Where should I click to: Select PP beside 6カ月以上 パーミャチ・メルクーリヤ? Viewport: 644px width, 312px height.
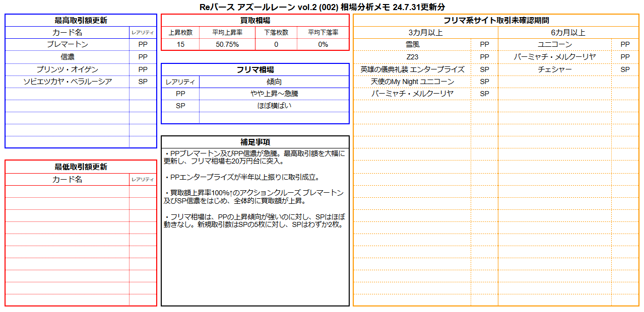625,57
